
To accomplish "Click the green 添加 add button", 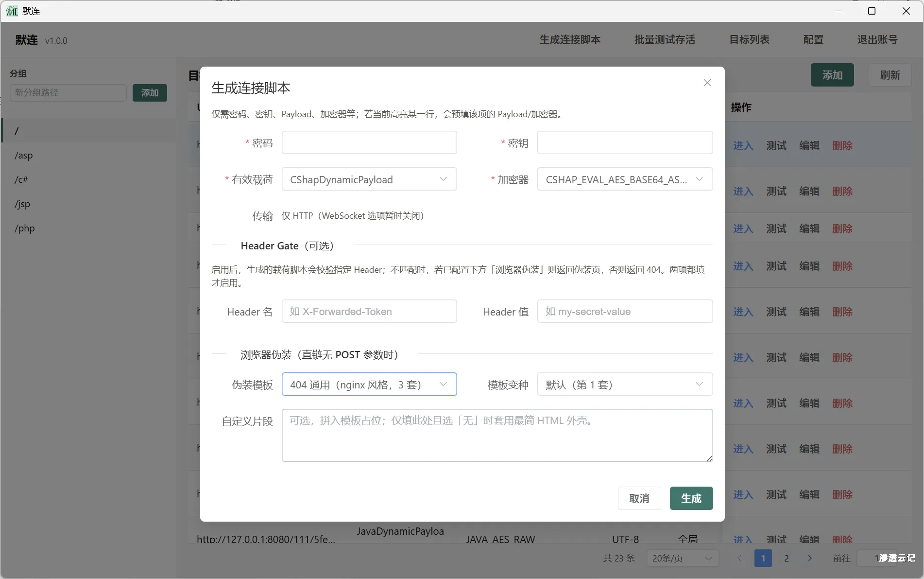I will click(832, 75).
